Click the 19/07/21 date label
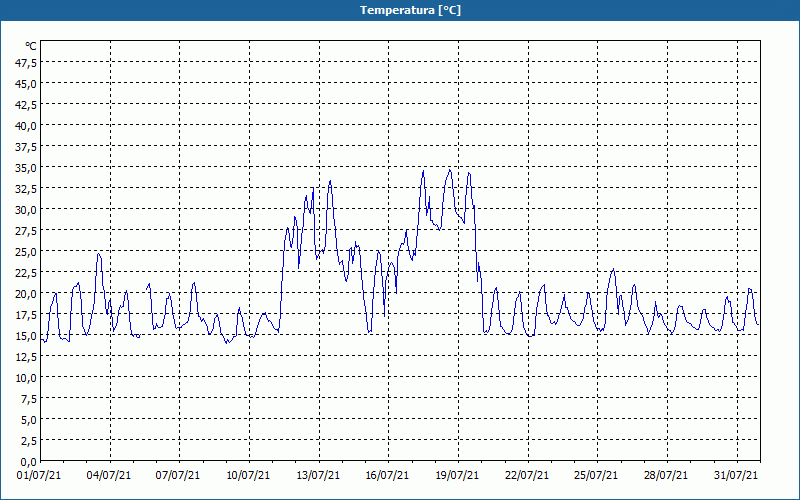 tap(457, 476)
